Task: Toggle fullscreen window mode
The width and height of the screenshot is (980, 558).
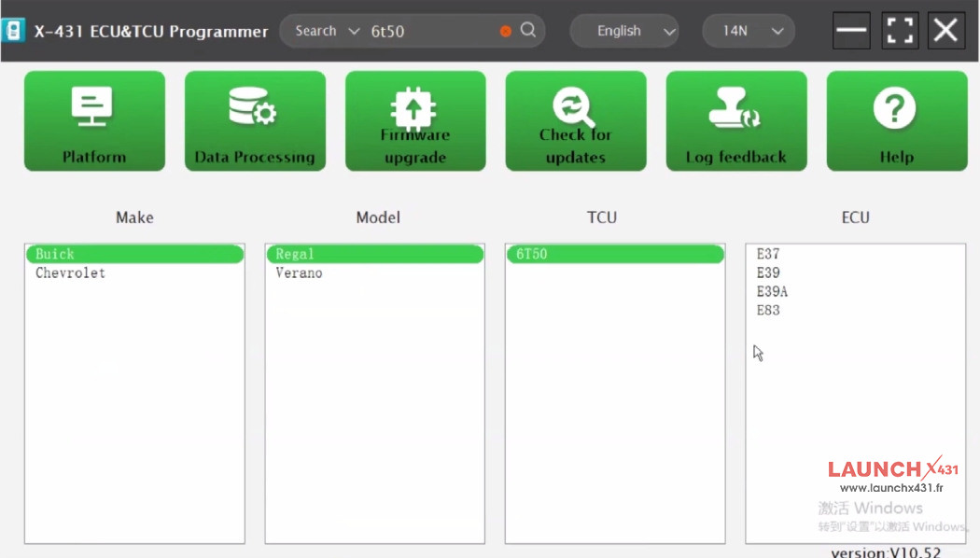Action: 900,30
